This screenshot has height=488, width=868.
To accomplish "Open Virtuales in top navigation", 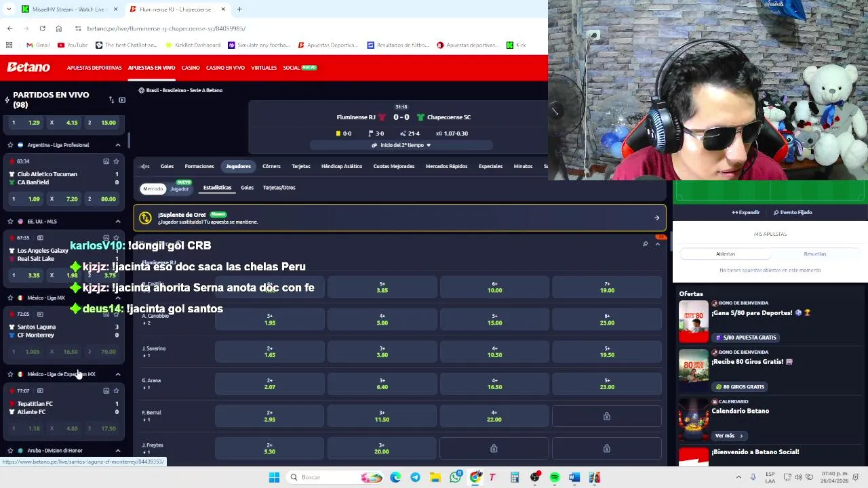I will point(264,68).
